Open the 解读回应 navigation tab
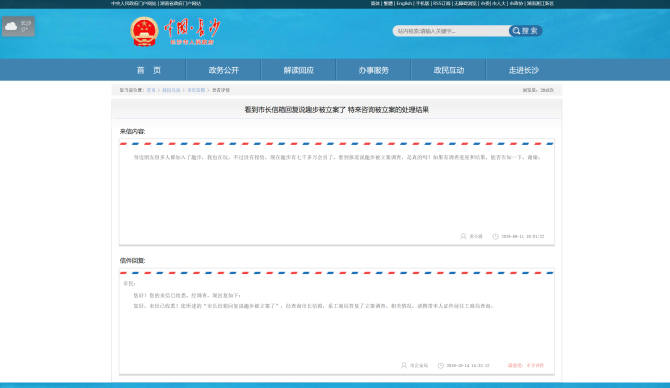 pyautogui.click(x=299, y=70)
